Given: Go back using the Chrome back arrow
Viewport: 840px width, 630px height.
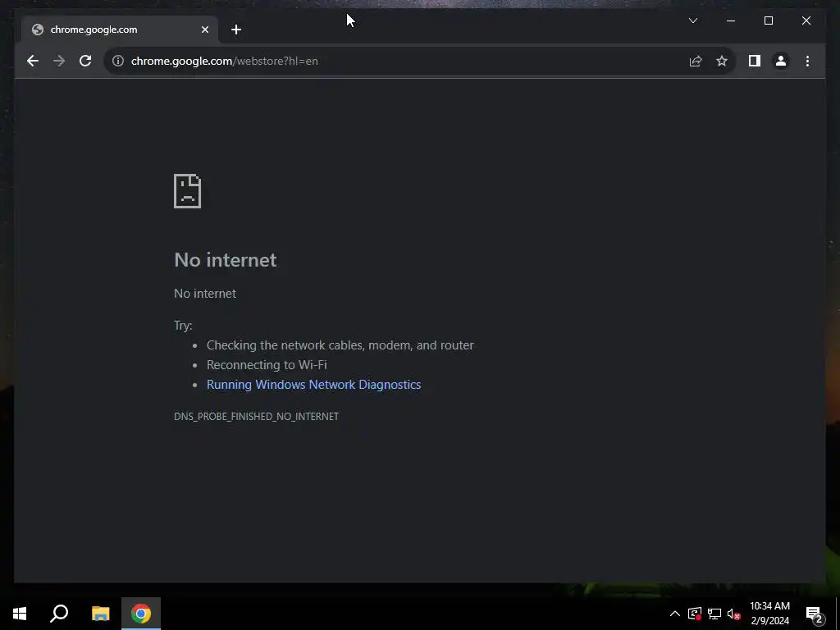Looking at the screenshot, I should tap(33, 61).
